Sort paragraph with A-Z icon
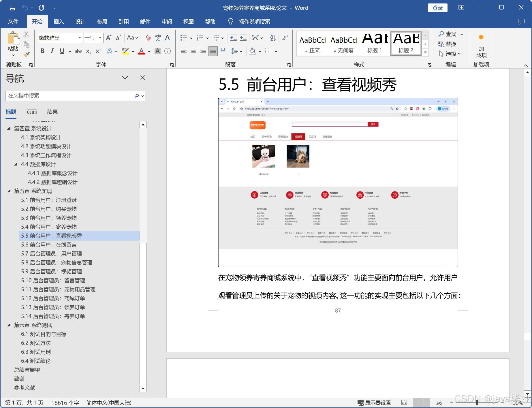 273,38
